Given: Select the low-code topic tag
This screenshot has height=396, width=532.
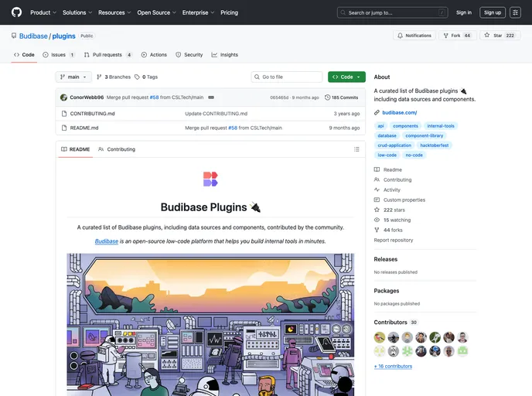Looking at the screenshot, I should (387, 155).
